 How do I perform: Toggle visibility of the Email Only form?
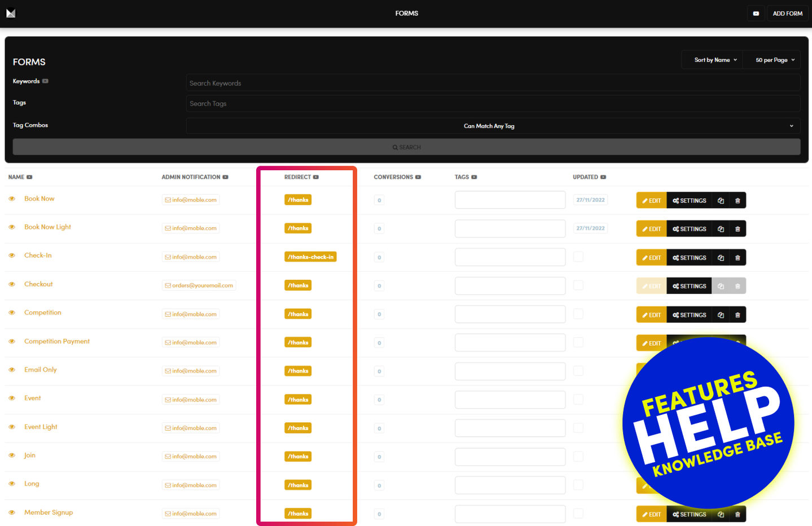[x=12, y=370]
